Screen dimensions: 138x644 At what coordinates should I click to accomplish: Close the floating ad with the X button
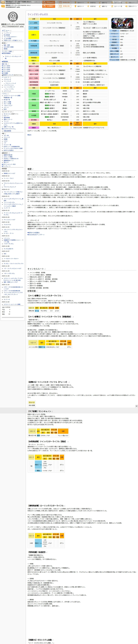pos(136,406)
